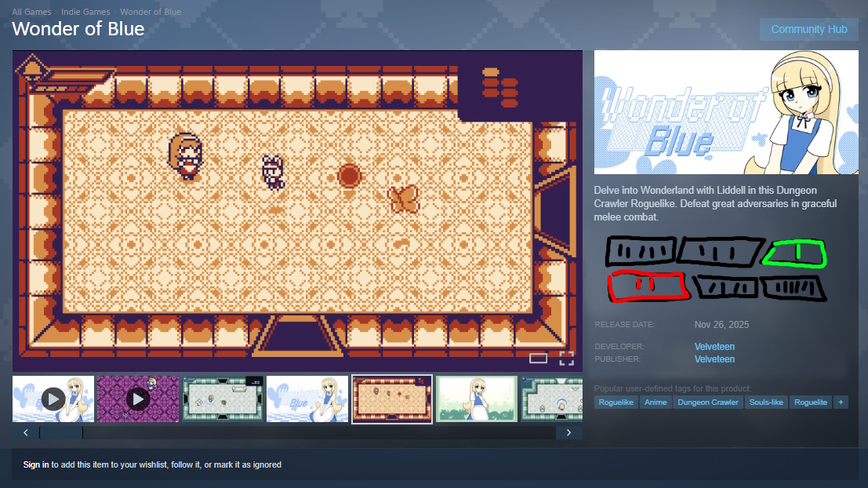This screenshot has width=868, height=488.
Task: Open the Roguelike tag
Action: coord(616,402)
